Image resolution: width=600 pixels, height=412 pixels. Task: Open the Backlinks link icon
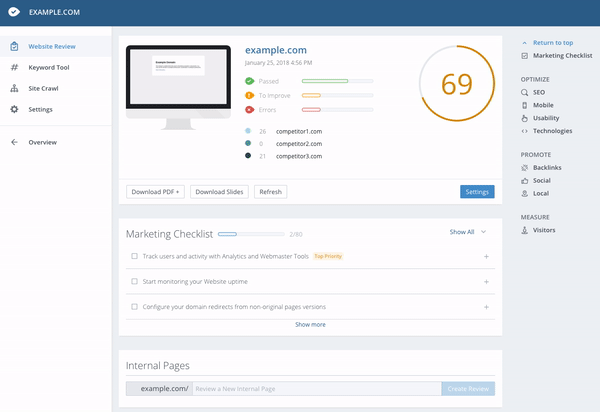525,168
